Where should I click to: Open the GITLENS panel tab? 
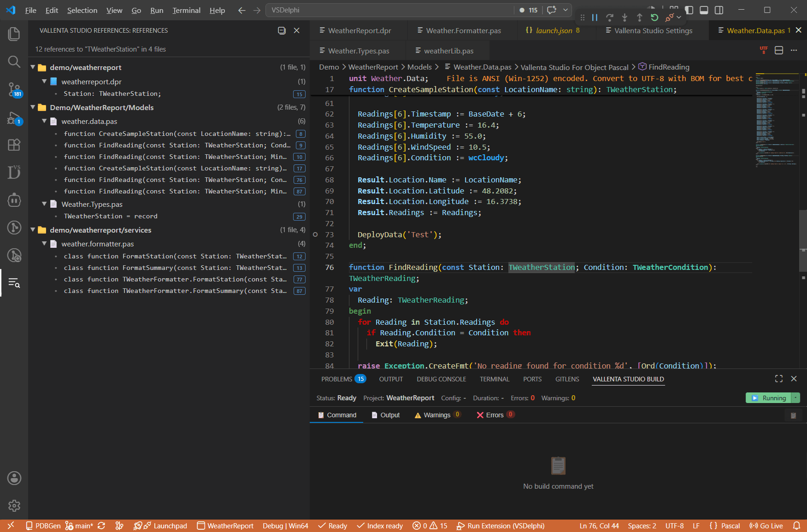click(567, 379)
